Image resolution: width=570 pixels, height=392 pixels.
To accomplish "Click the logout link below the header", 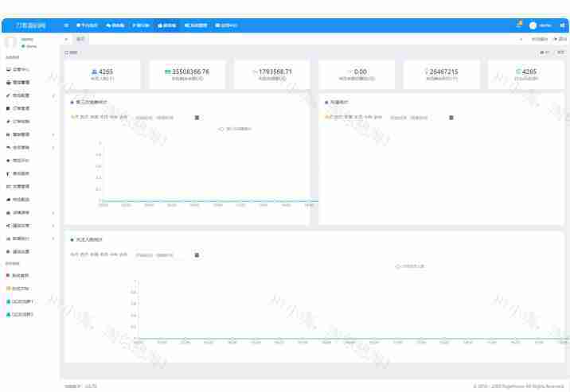I will tap(560, 39).
